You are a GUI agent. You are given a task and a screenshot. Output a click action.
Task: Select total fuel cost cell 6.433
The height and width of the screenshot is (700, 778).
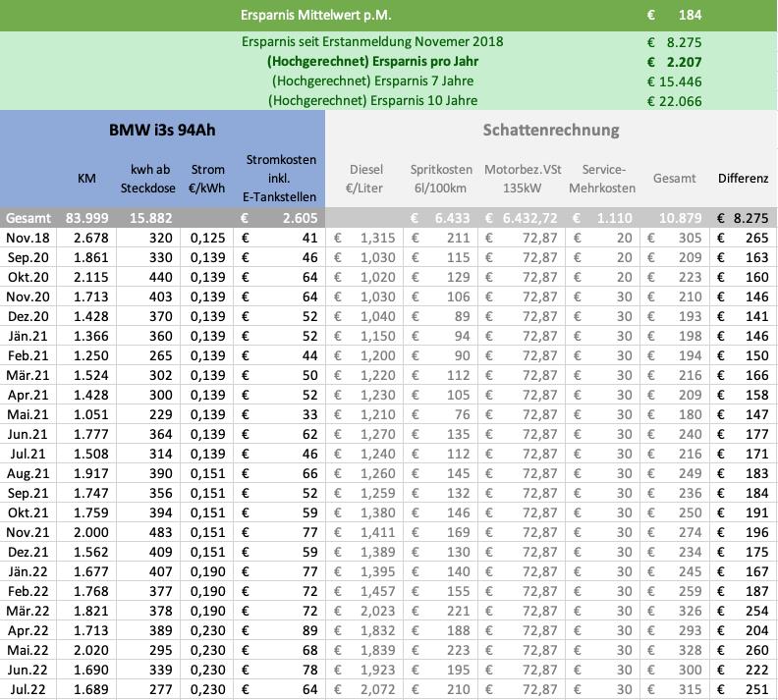click(452, 218)
